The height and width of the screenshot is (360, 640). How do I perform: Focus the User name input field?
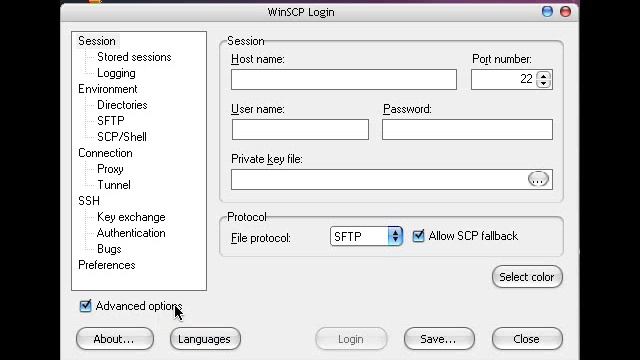(x=300, y=129)
